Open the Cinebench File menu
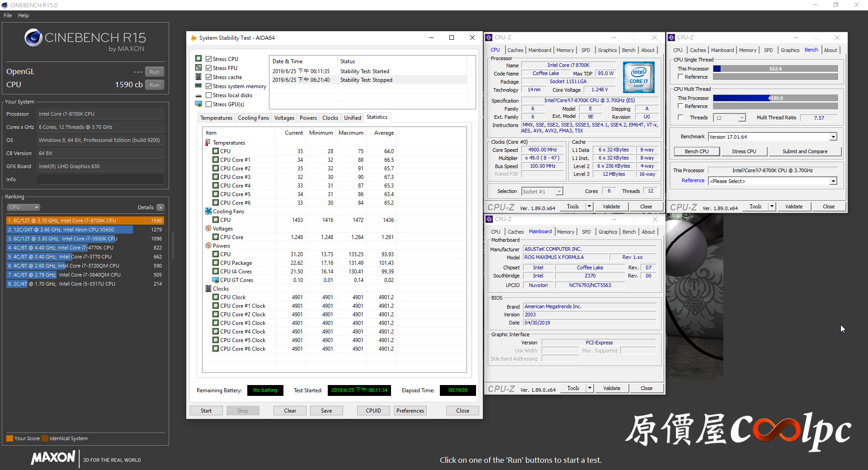868x470 pixels. 8,15
